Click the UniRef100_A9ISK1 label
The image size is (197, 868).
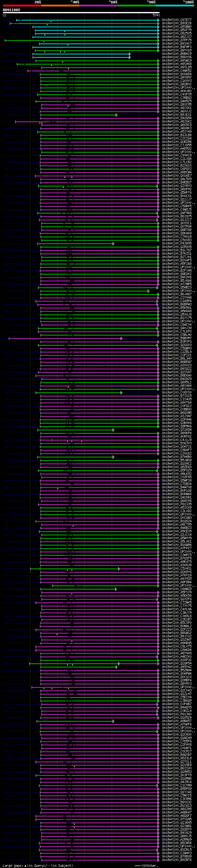[x=177, y=108]
